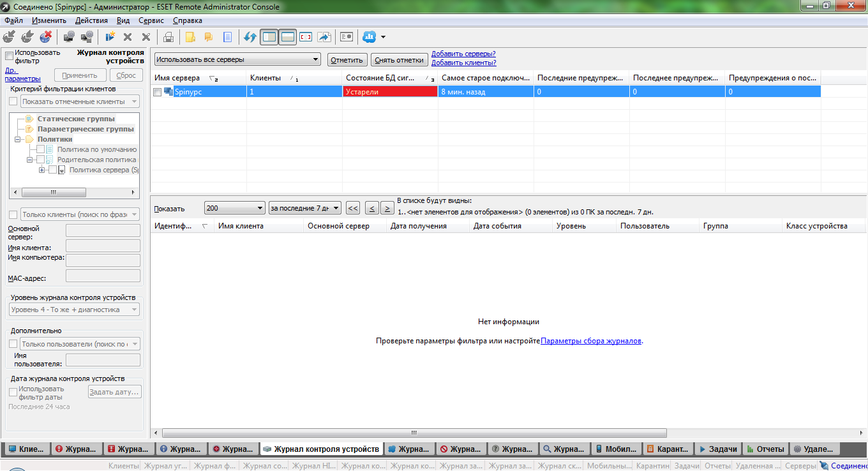This screenshot has width=868, height=471.
Task: Click the printer icon in the toolbar
Action: click(x=168, y=37)
